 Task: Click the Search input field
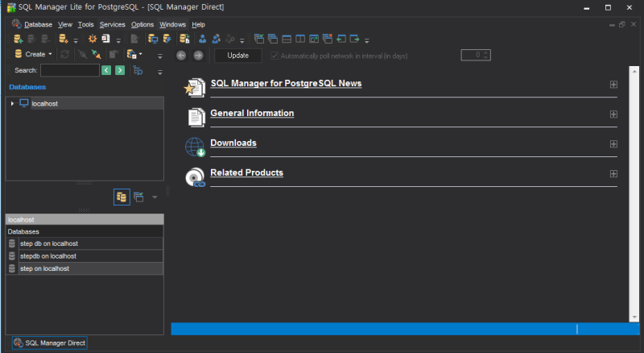click(x=70, y=71)
